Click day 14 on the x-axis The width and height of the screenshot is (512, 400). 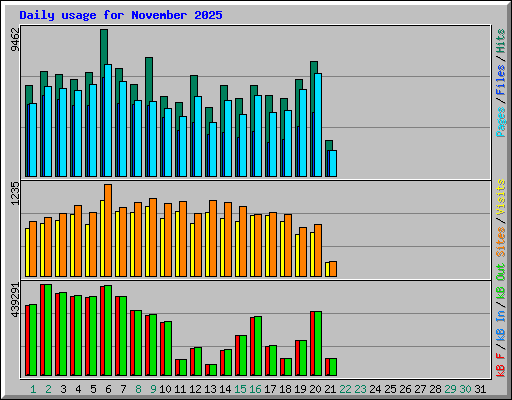[225, 389]
